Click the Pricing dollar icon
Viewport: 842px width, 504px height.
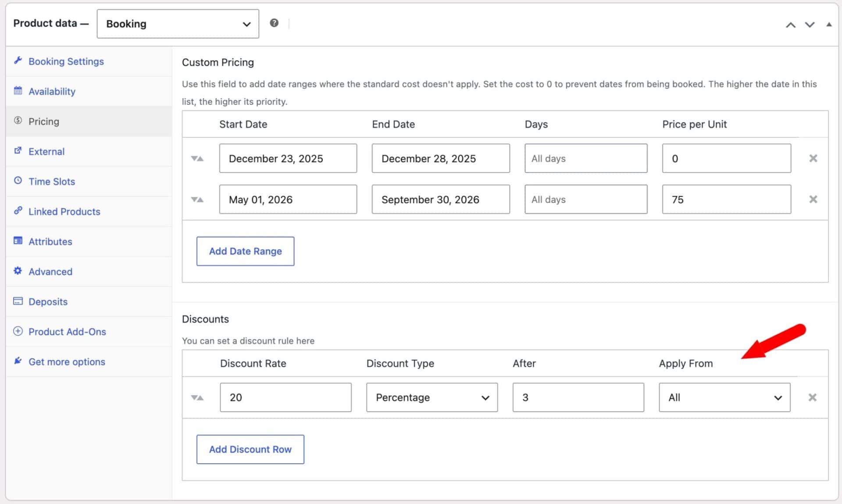pyautogui.click(x=18, y=121)
